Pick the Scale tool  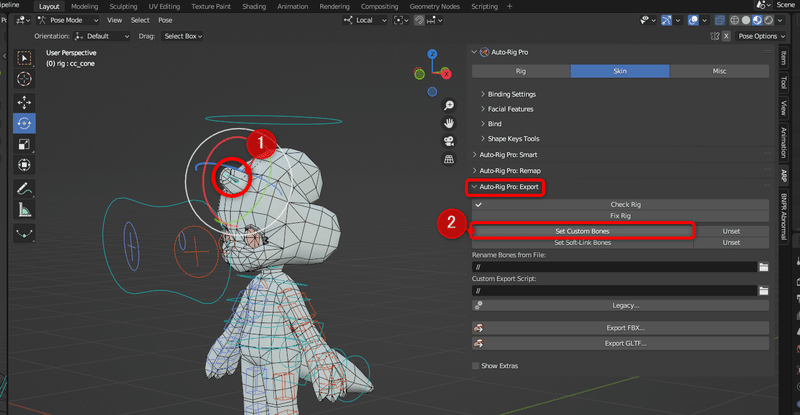(x=24, y=144)
